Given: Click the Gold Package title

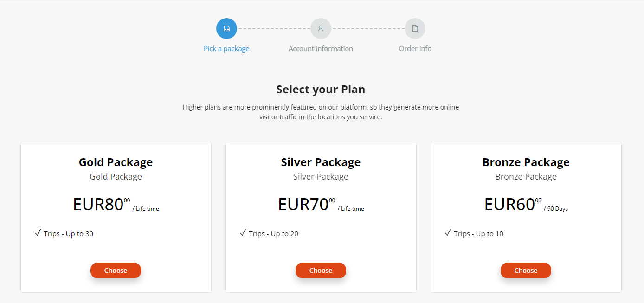Looking at the screenshot, I should [116, 162].
